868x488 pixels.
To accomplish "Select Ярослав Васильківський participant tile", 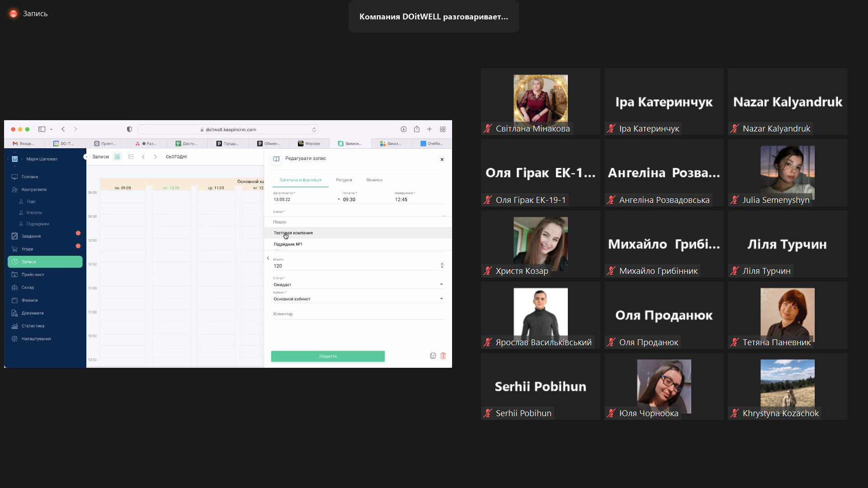I will point(541,315).
